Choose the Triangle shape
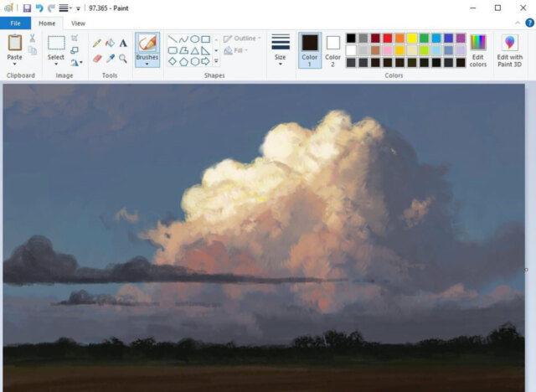This screenshot has width=536, height=392. pos(194,50)
